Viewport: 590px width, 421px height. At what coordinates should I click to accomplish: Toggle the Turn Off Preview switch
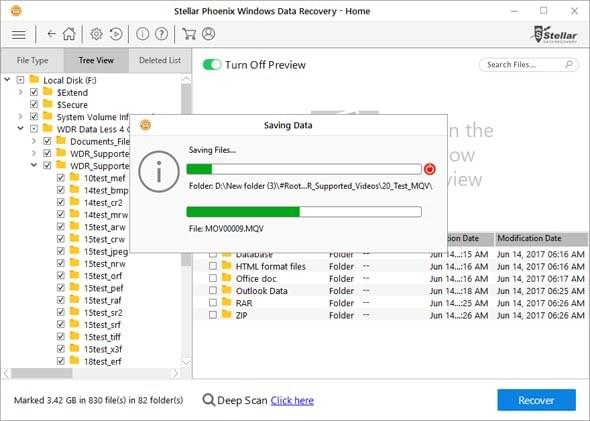click(212, 65)
